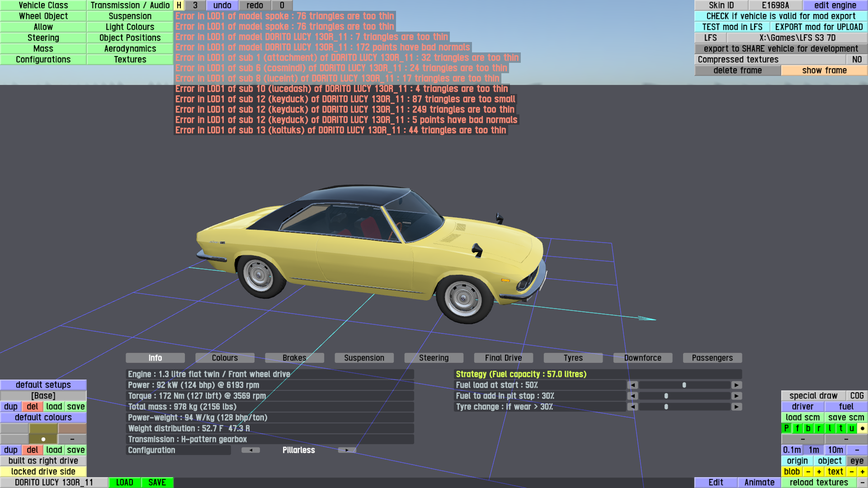Switch view mode to eye
The height and width of the screenshot is (488, 868).
tap(856, 461)
